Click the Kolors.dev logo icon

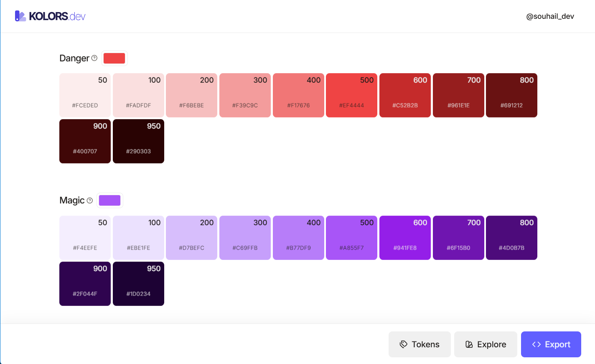pos(20,16)
